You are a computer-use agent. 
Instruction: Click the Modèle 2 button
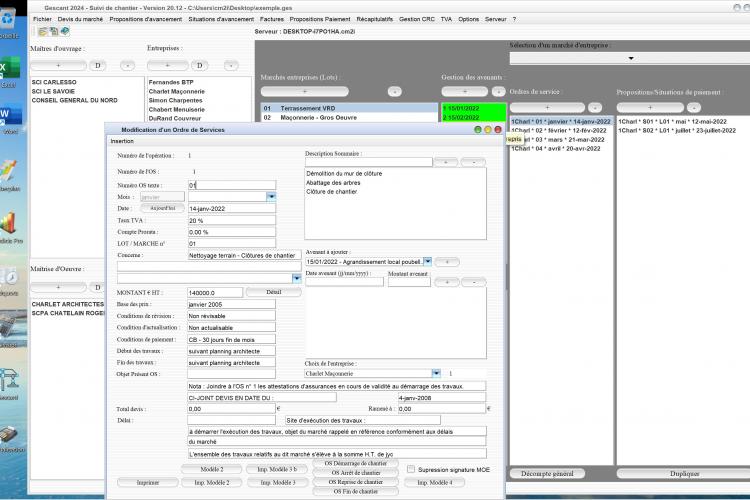coord(211,469)
